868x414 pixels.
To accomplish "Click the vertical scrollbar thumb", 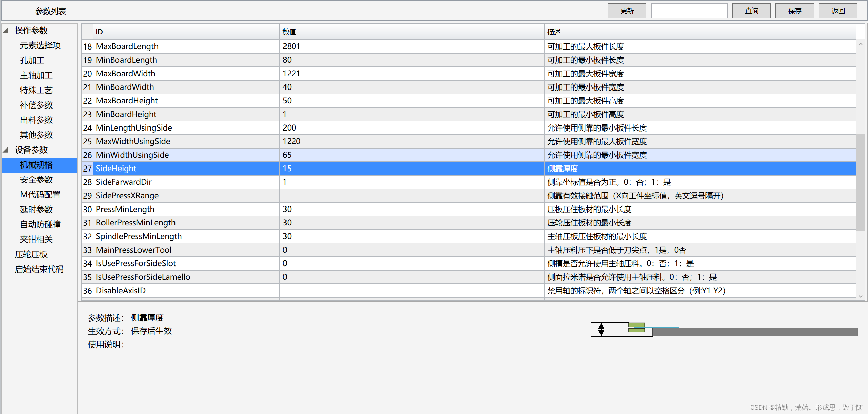I will coord(860,182).
